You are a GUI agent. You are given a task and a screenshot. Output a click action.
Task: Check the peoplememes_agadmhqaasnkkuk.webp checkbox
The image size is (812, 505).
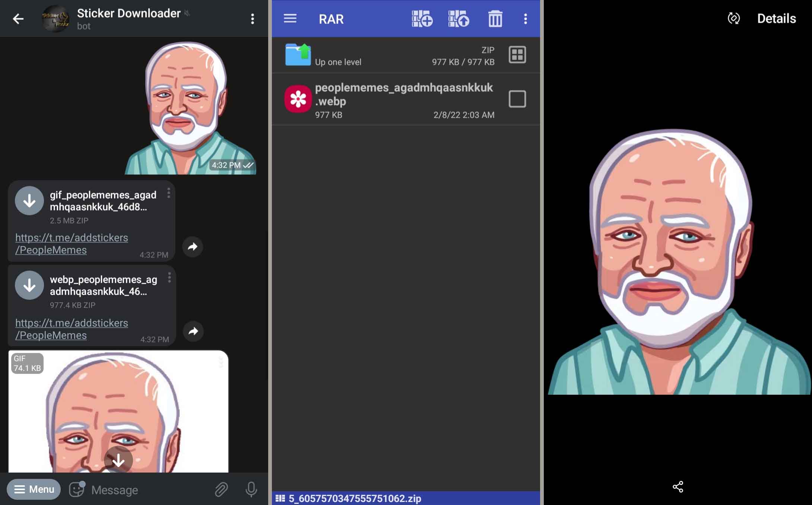click(517, 99)
